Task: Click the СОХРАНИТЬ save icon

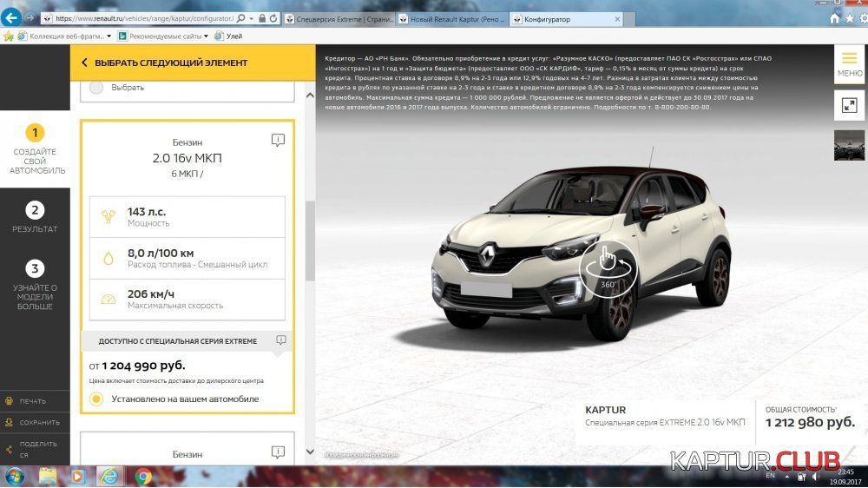Action: point(10,423)
